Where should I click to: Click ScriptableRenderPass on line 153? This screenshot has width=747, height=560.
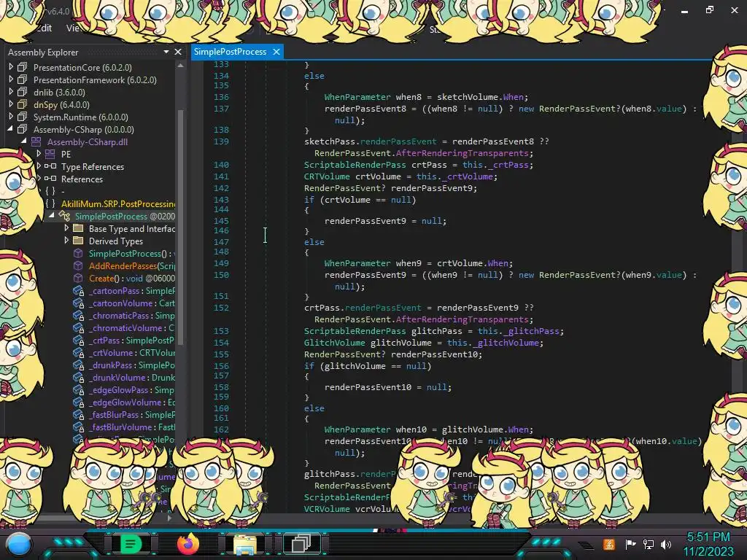point(355,331)
